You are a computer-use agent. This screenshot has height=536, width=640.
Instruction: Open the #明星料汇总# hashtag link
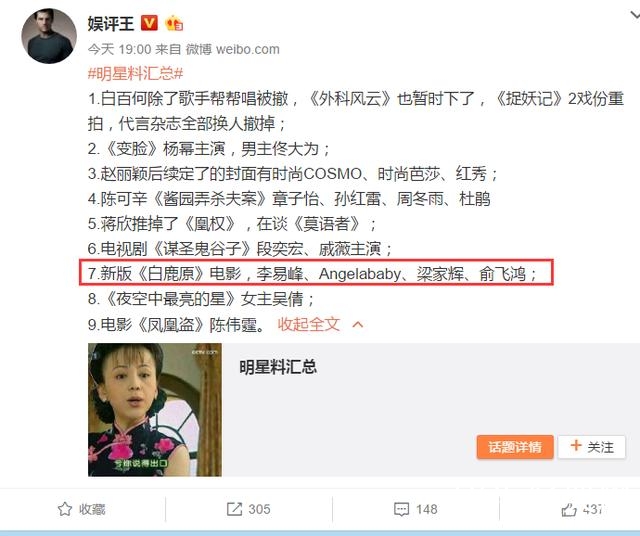(136, 74)
